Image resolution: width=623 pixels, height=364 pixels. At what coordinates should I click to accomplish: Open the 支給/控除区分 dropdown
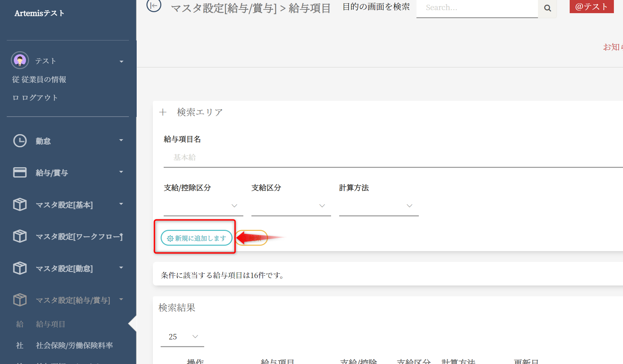click(203, 206)
